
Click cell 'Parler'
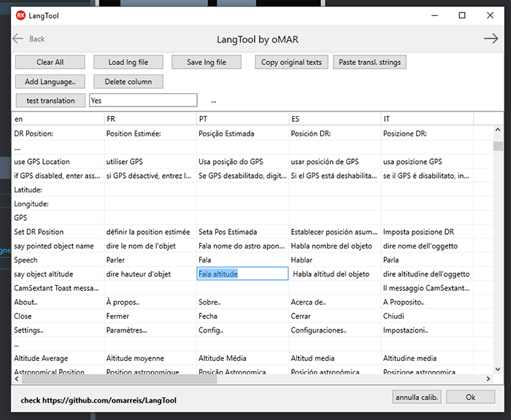click(x=150, y=260)
